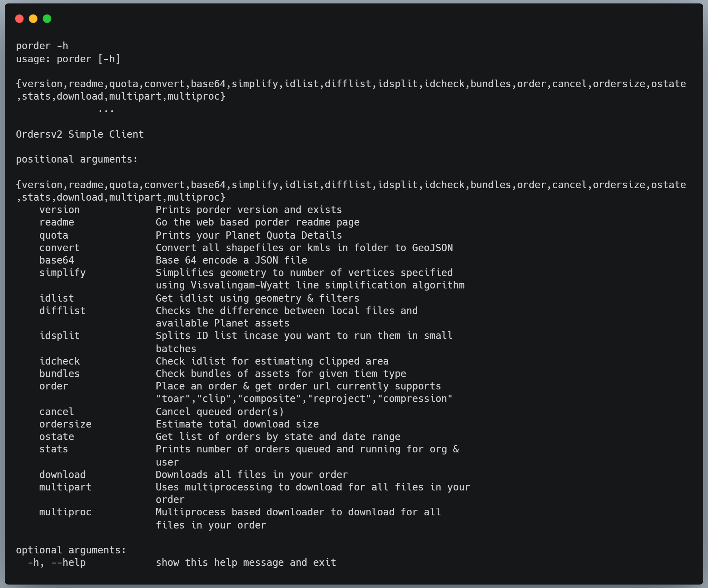The height and width of the screenshot is (588, 708).
Task: Click the '-h, --help' option text
Action: click(x=57, y=562)
